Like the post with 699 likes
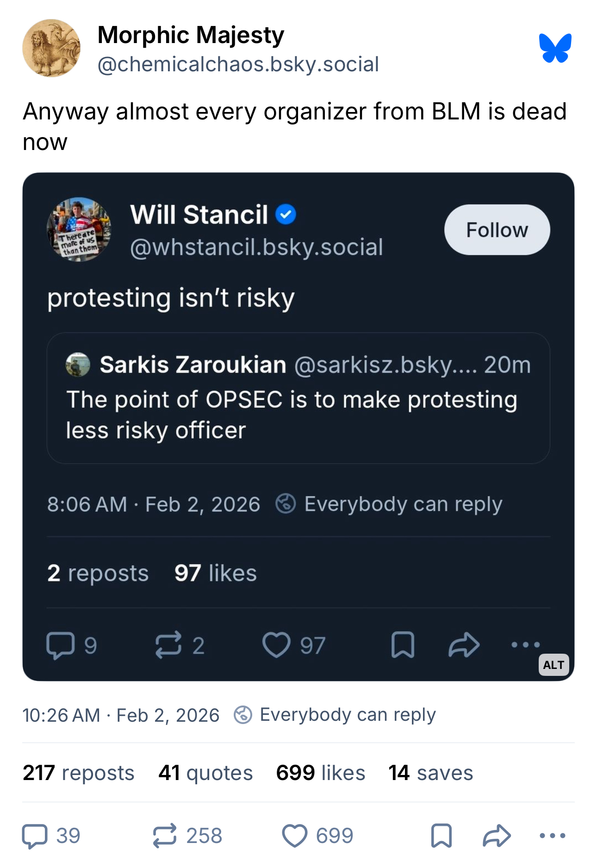597x868 pixels. [x=295, y=836]
